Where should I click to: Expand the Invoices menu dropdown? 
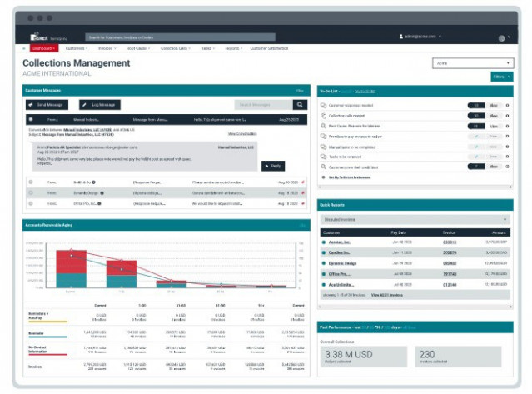point(107,48)
